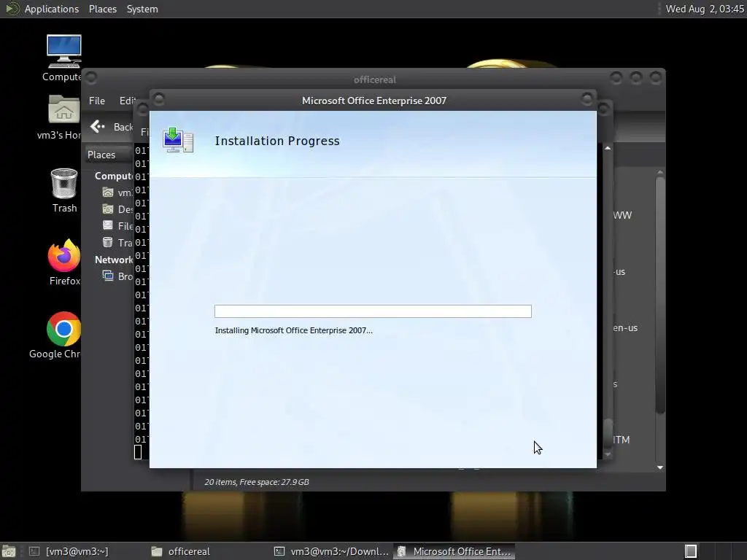Click Back arrow in officereal file manager
The image size is (747, 560).
[x=98, y=126]
